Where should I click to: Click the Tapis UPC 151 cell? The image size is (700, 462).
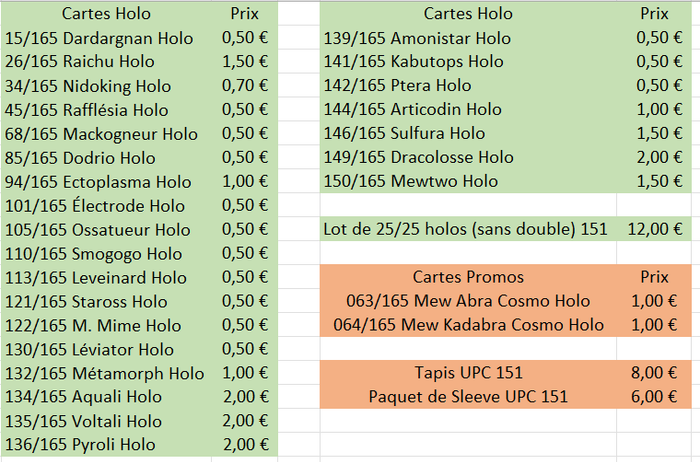(x=468, y=373)
